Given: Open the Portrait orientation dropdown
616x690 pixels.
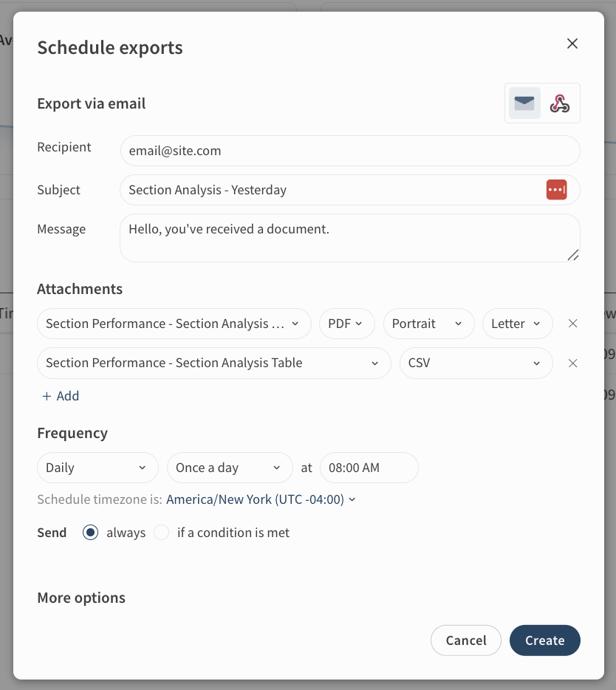Looking at the screenshot, I should [x=428, y=324].
